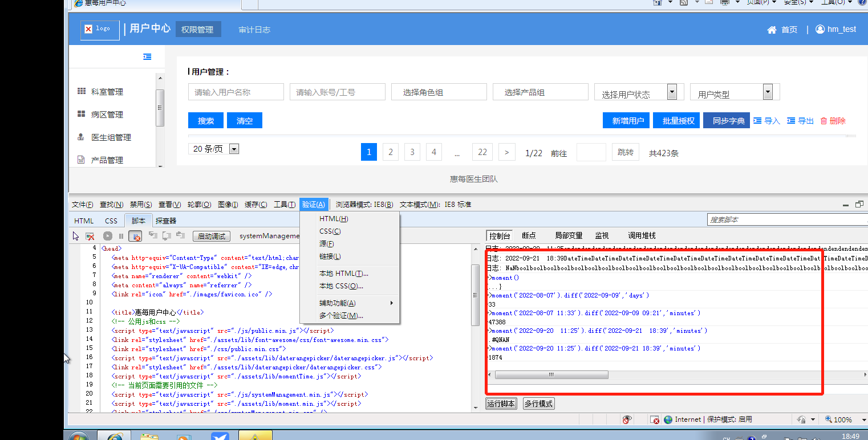The height and width of the screenshot is (440, 868).
Task: Click the 搜索脚本 search script box
Action: 788,219
